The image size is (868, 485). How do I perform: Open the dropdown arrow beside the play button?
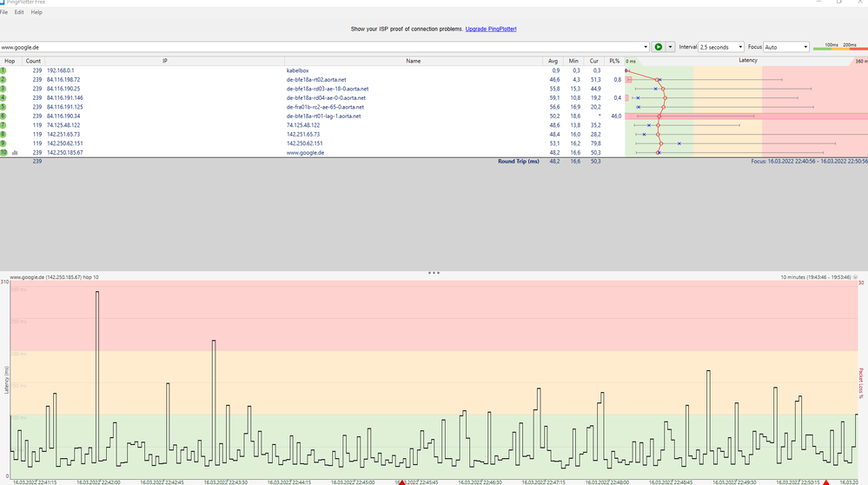tap(670, 47)
